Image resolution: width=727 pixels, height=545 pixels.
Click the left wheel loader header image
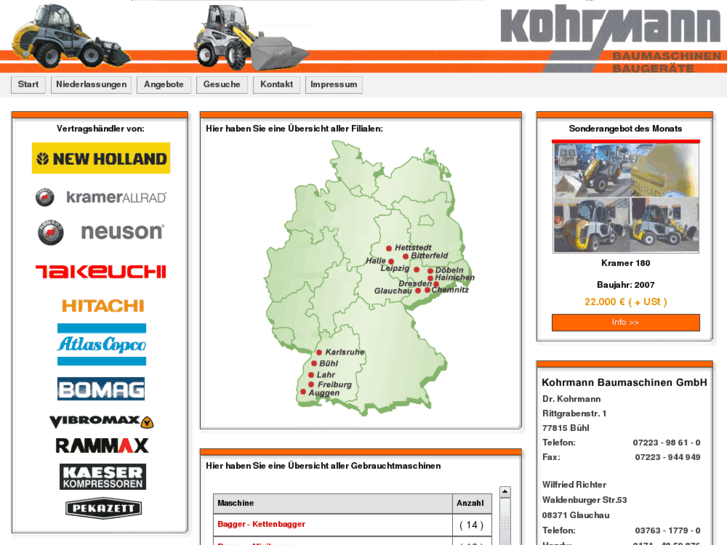coord(70,36)
